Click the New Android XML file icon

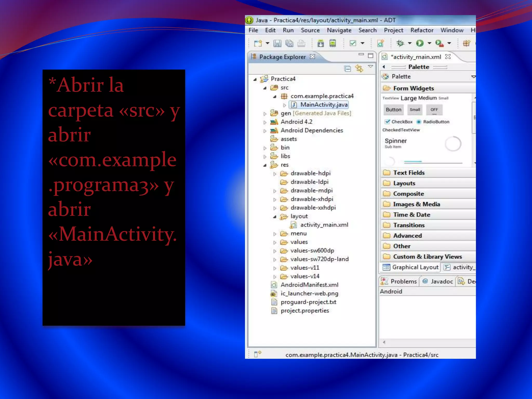(381, 43)
